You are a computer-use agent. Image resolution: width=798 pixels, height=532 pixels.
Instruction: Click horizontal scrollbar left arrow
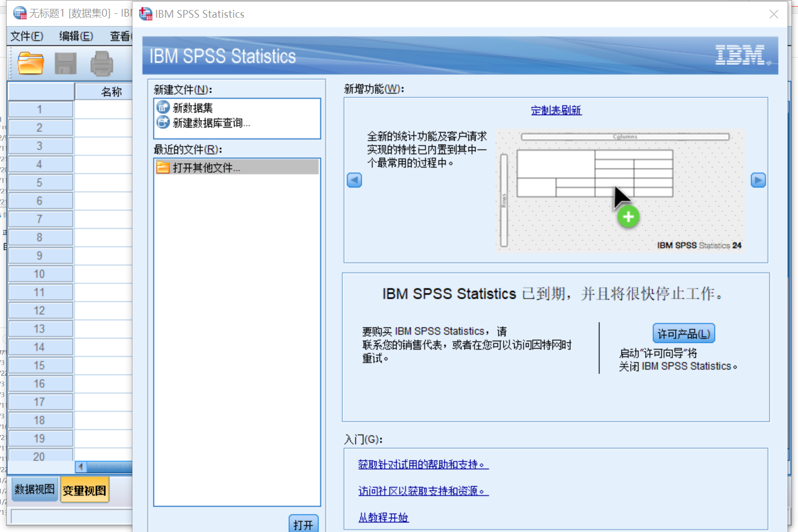pos(81,467)
